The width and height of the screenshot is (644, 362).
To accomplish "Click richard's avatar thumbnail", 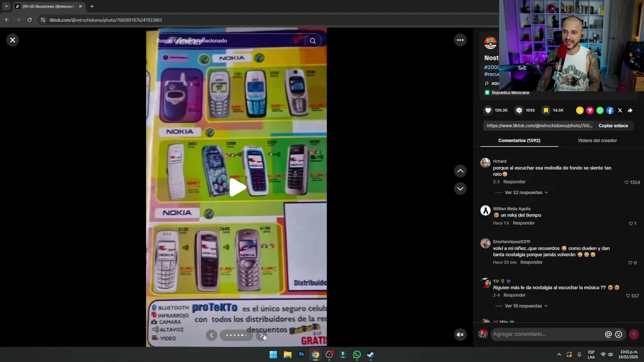I will click(x=485, y=163).
